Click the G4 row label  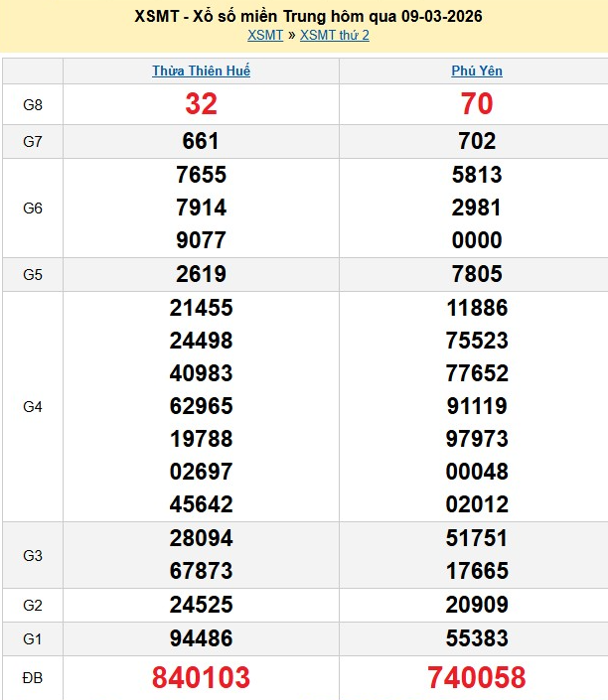coord(33,406)
